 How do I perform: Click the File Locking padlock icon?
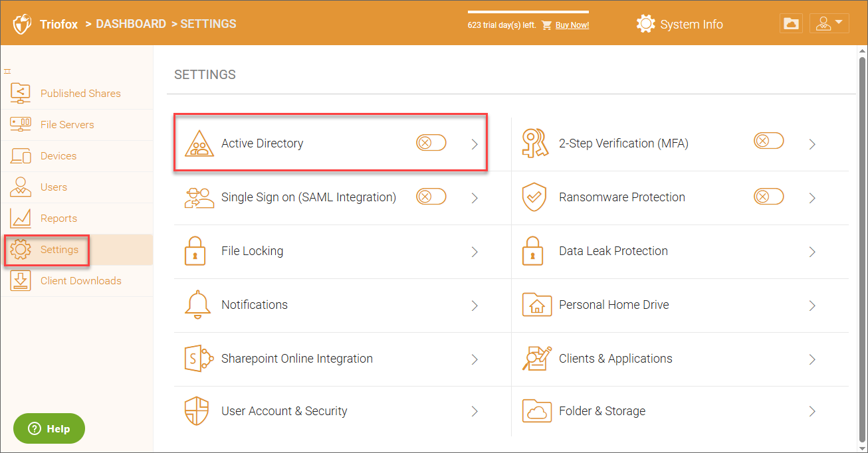[195, 251]
